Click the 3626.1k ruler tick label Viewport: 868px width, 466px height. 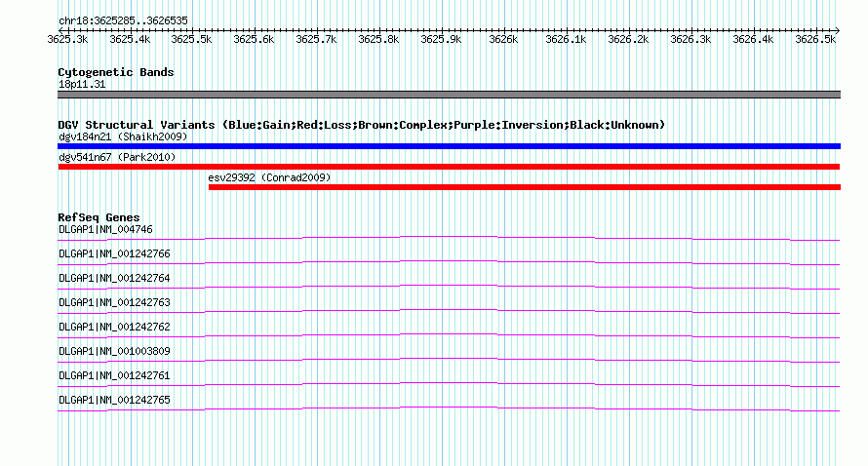click(x=566, y=39)
